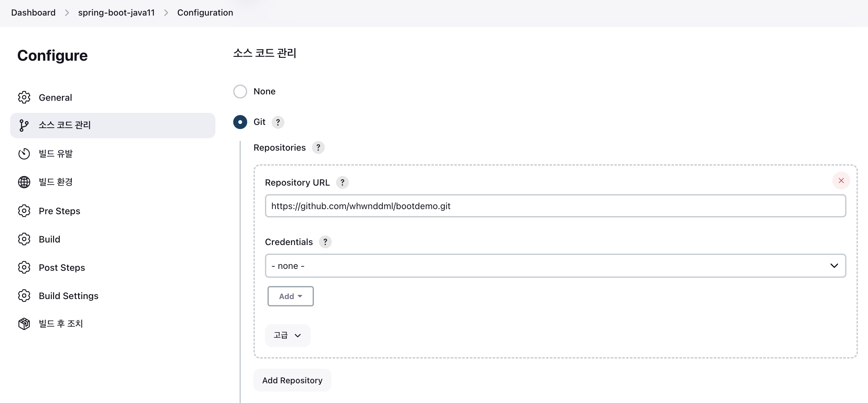Open spring-boot-java11 breadcrumb link
The width and height of the screenshot is (868, 403).
[116, 12]
